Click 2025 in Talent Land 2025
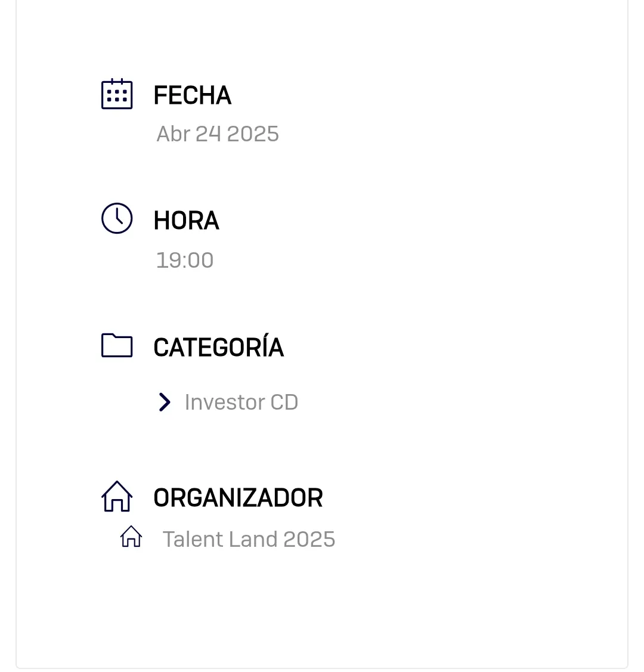Screen dimensions: 644x672 309,539
